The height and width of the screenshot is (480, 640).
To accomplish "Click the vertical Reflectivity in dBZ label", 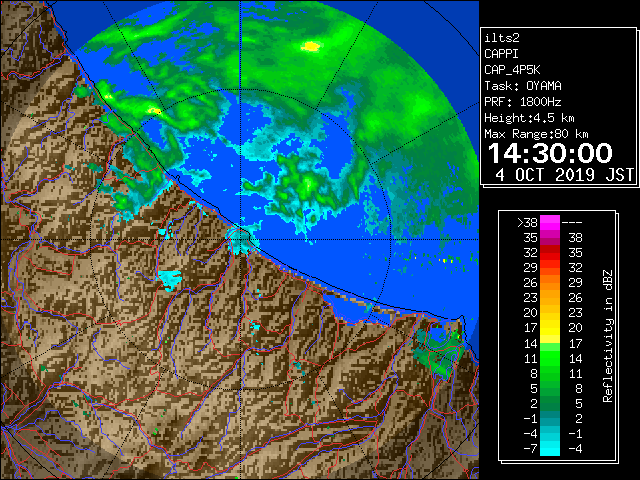I will pyautogui.click(x=608, y=336).
